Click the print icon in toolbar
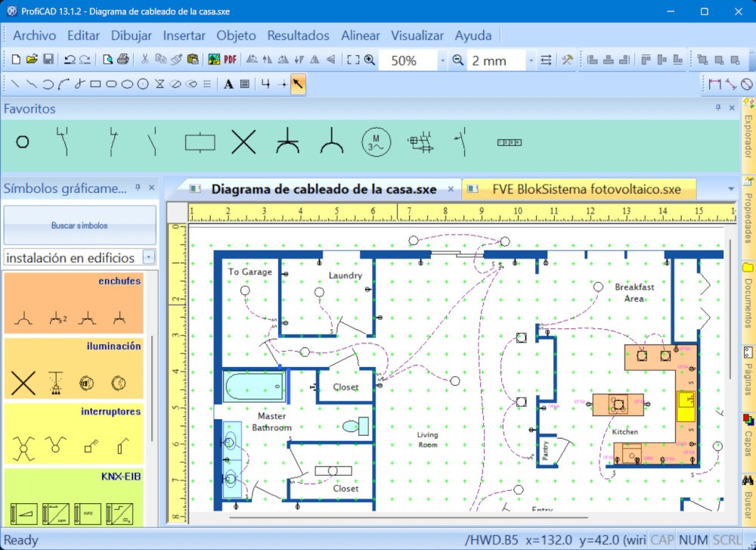This screenshot has width=756, height=550. click(x=123, y=60)
